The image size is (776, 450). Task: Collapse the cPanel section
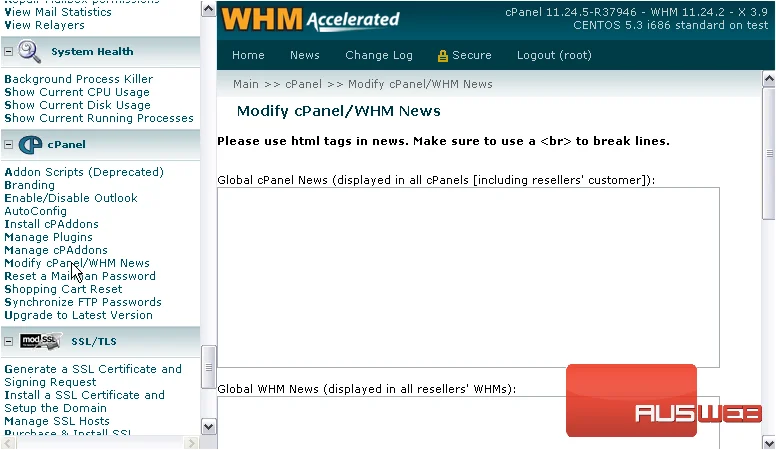[8, 145]
